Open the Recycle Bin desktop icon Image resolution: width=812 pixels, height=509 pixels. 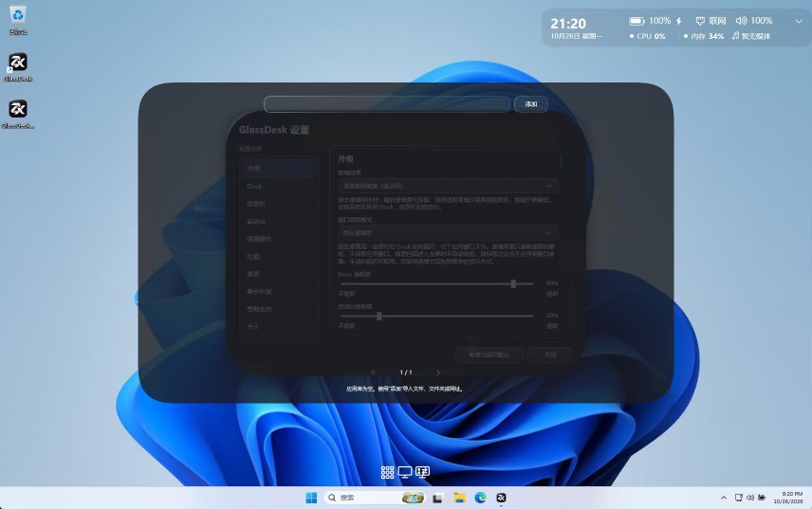click(x=18, y=20)
